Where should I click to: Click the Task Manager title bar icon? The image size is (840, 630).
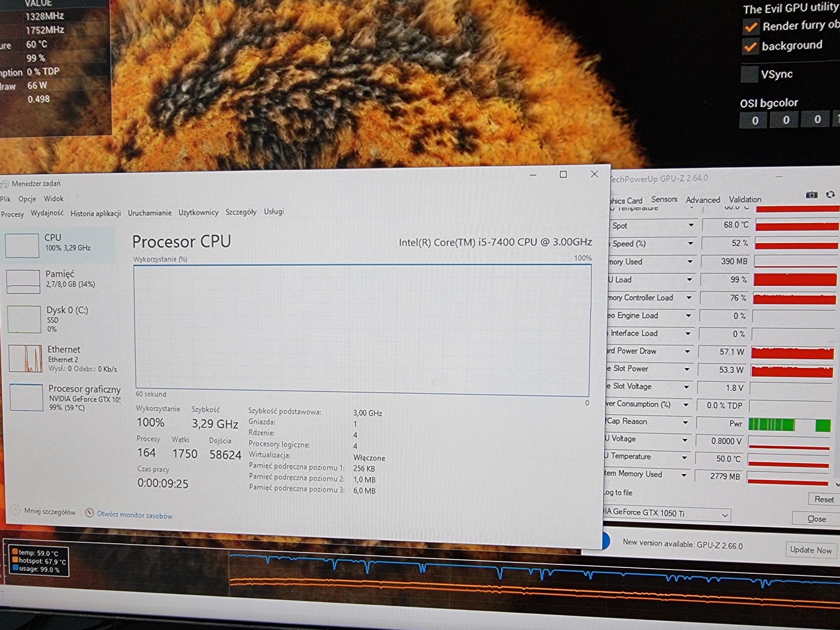(5, 184)
